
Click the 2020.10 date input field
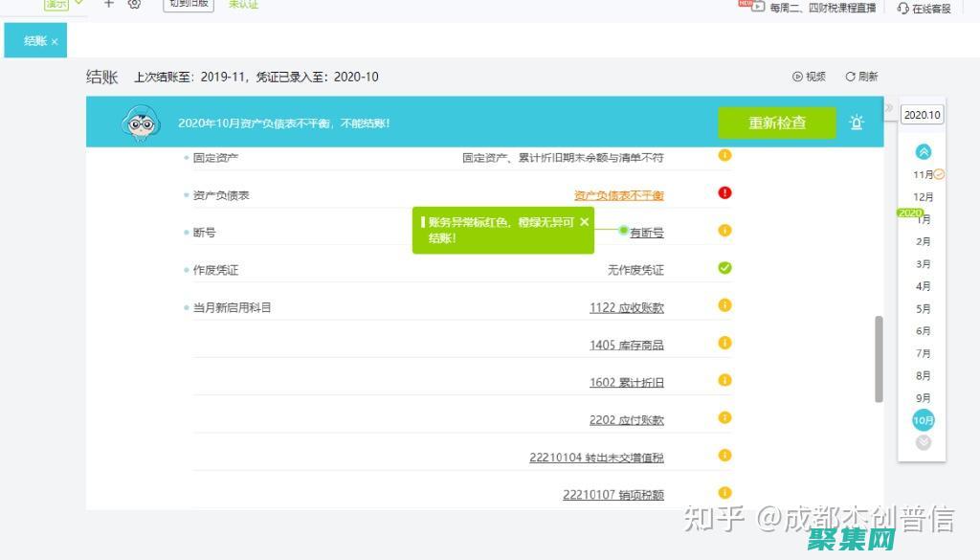pyautogui.click(x=920, y=114)
